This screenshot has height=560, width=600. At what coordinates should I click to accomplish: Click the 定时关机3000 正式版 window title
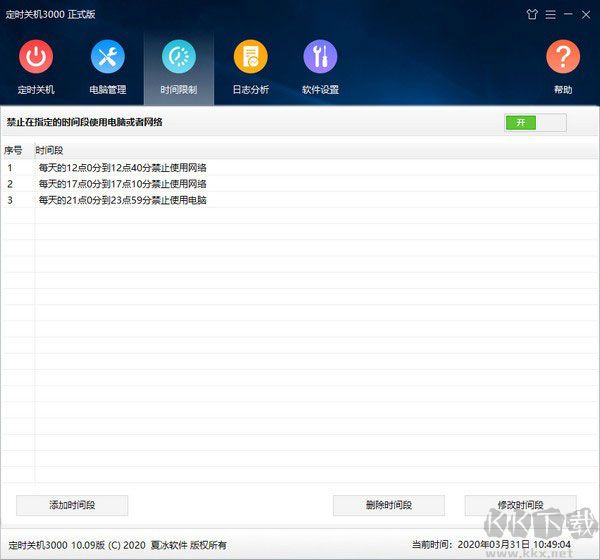point(50,15)
